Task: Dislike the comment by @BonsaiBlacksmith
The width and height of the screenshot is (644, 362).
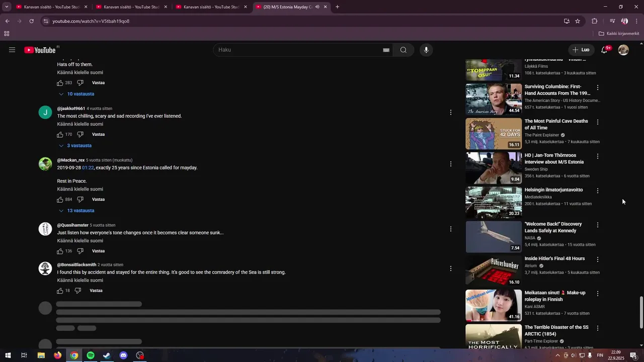Action: (77, 291)
